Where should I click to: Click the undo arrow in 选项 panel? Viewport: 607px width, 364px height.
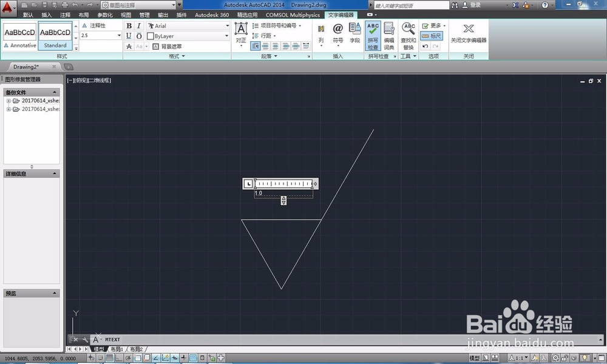[x=425, y=47]
